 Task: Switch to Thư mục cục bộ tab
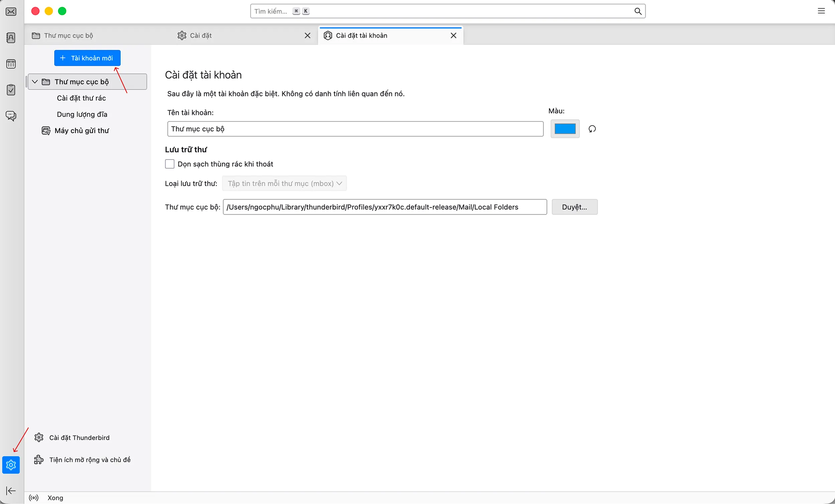pyautogui.click(x=68, y=36)
